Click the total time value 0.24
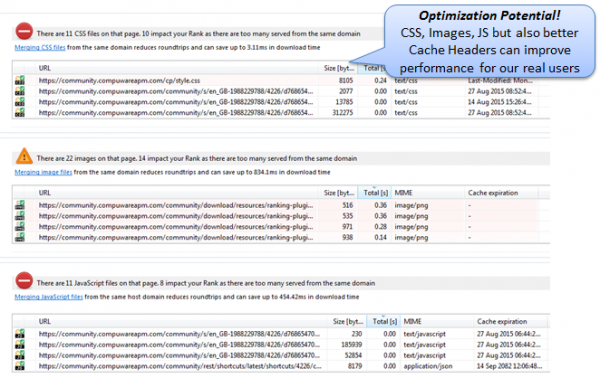Viewport: 600px width, 378px height. click(380, 80)
